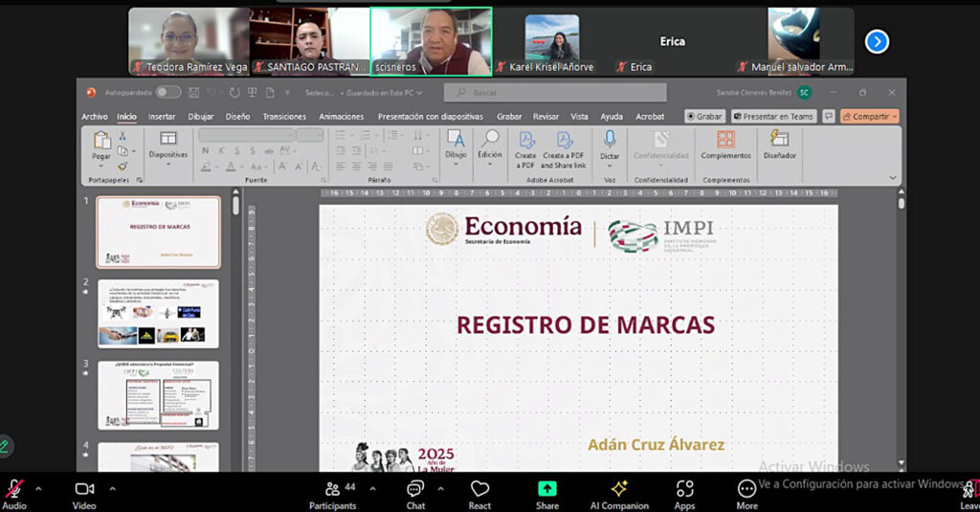Click the Leave meeting button

pyautogui.click(x=970, y=493)
